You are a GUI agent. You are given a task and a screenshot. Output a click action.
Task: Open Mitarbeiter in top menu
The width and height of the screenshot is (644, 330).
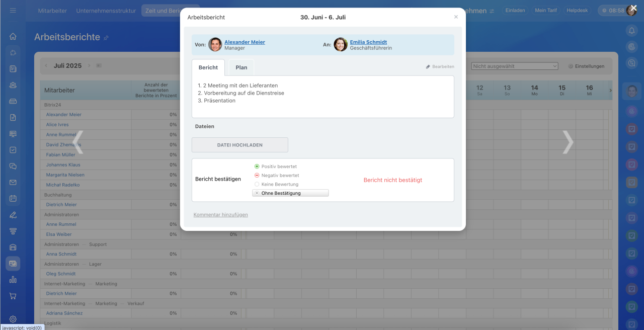[52, 11]
